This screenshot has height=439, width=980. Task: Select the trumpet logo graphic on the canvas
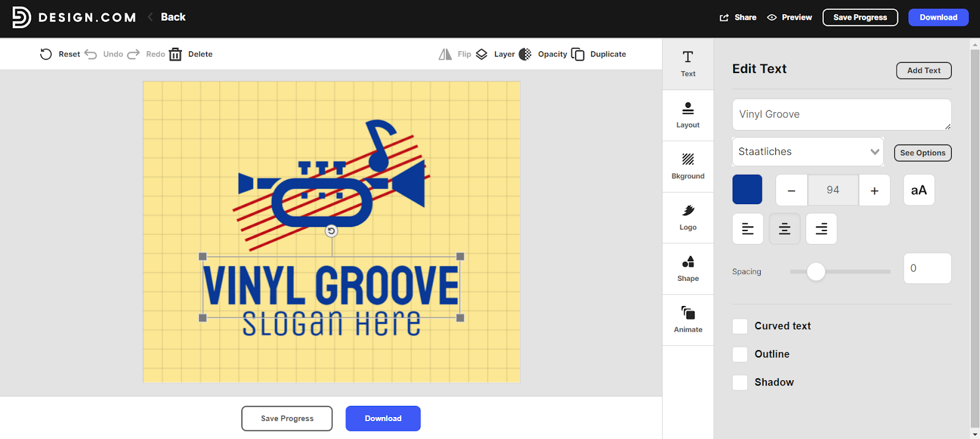(x=331, y=185)
